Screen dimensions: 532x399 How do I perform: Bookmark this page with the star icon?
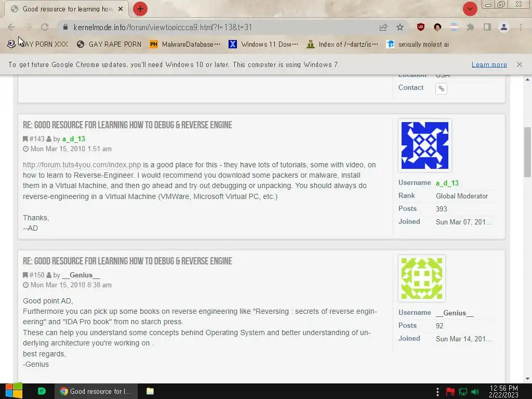[x=400, y=27]
